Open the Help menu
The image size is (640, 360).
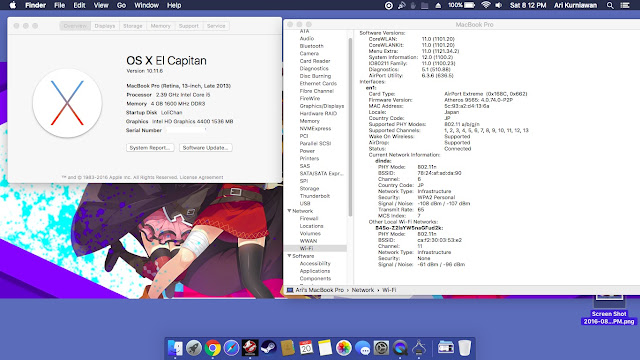[174, 5]
